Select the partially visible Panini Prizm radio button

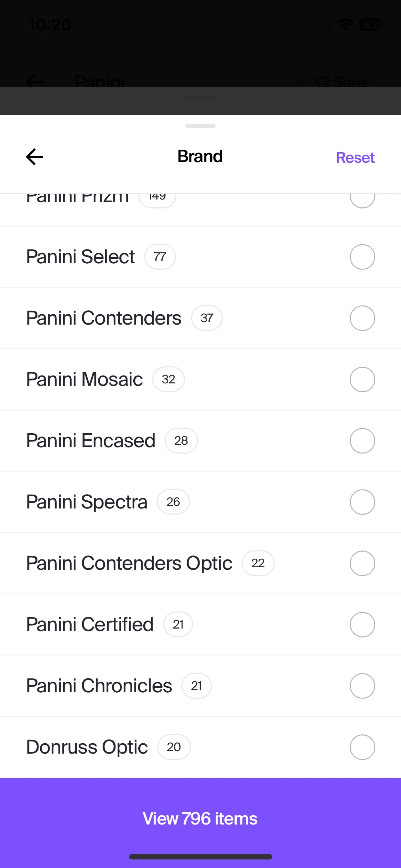tap(362, 201)
